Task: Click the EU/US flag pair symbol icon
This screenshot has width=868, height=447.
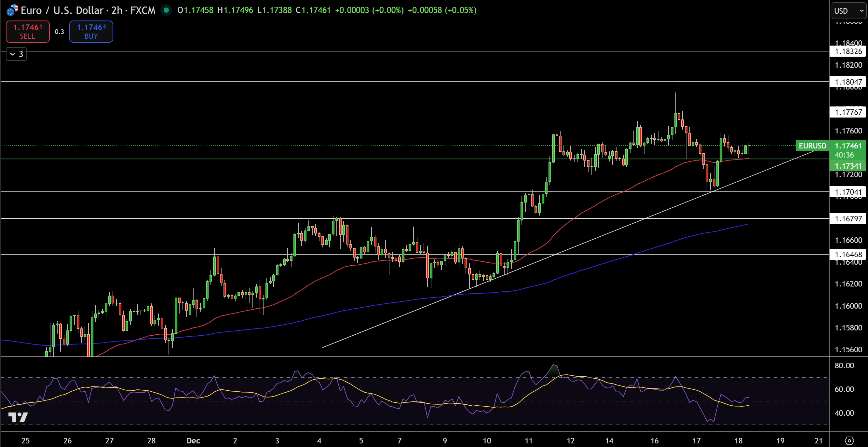Action: 12,10
